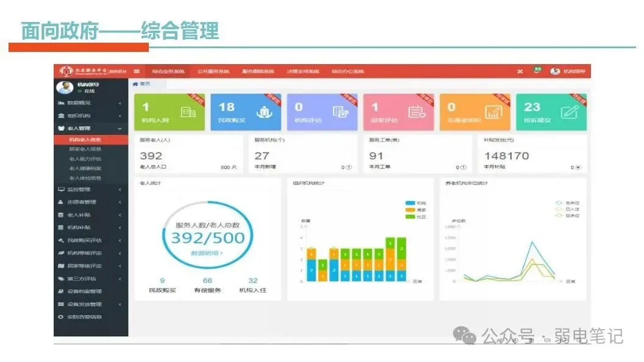Click the list icon beside 机构补贴
Image resolution: width=644 pixels, height=362 pixels.
click(61, 228)
